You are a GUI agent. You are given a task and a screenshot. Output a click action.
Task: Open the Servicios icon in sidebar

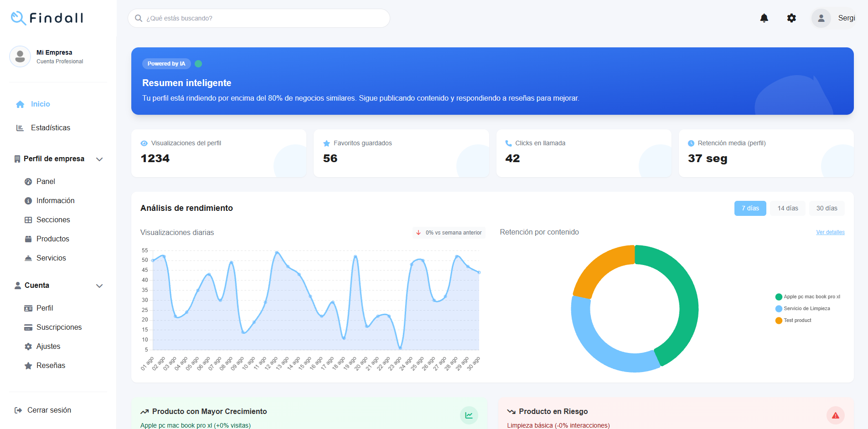tap(28, 258)
